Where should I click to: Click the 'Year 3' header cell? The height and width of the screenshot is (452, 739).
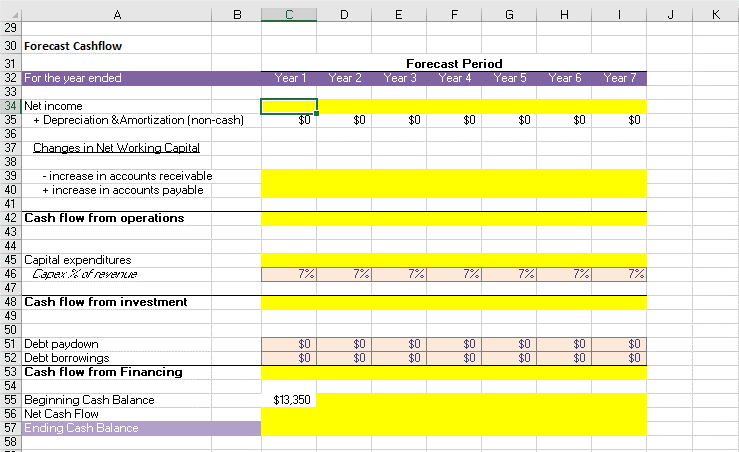click(x=400, y=78)
